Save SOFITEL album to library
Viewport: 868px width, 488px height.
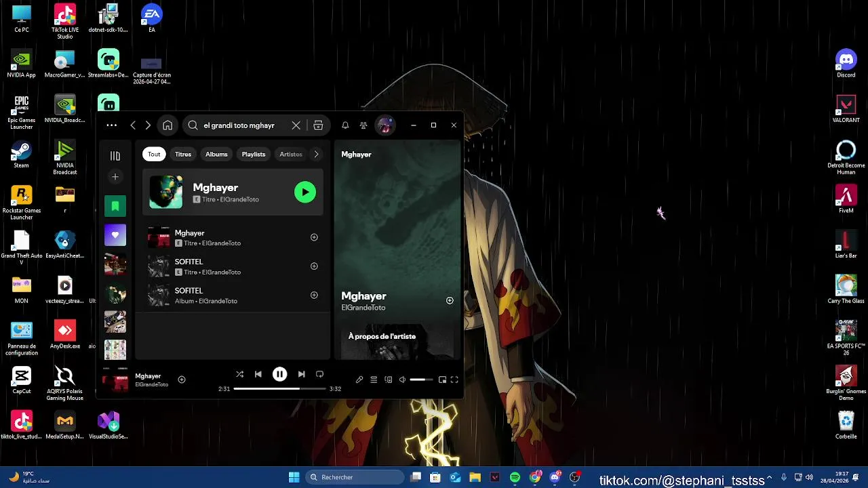pos(314,296)
